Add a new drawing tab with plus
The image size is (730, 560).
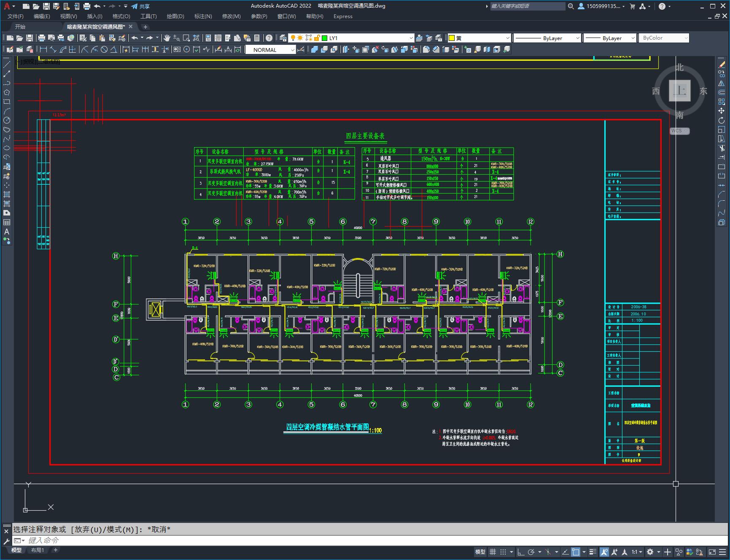145,27
